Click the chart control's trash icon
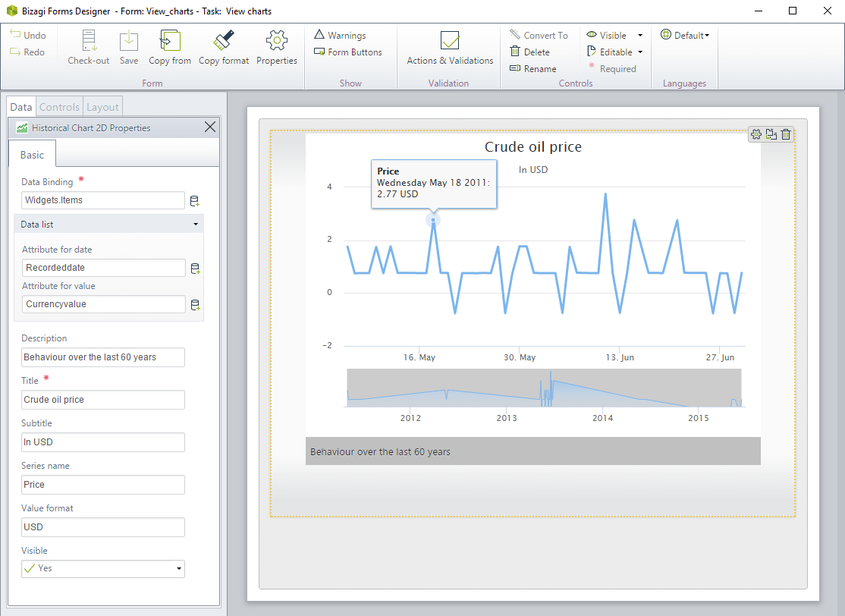Screen dimensions: 845x616 point(786,134)
